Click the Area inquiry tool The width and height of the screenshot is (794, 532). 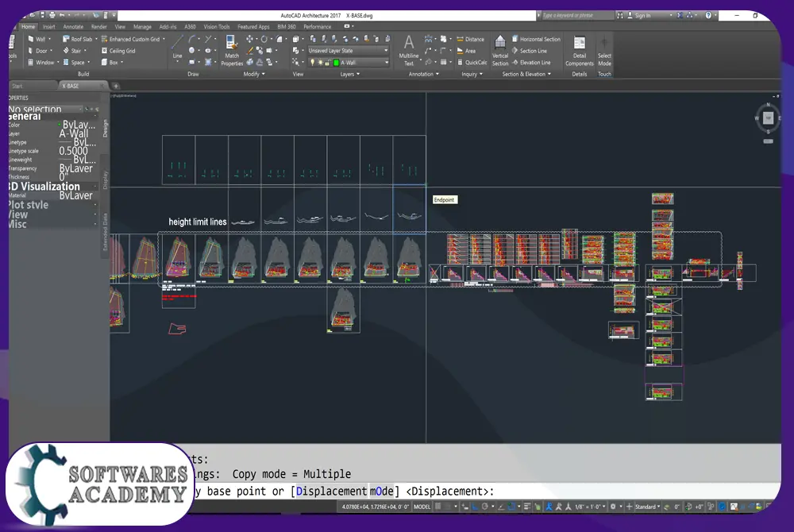coord(466,51)
